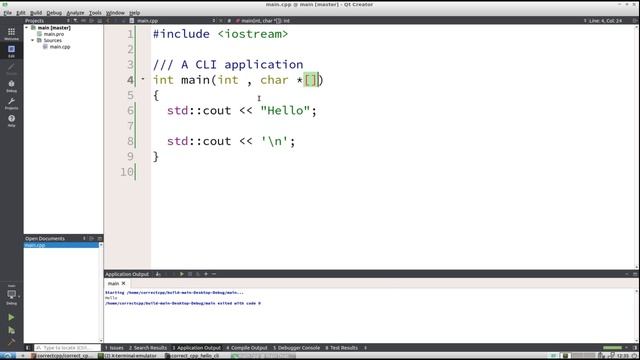This screenshot has width=640, height=360.
Task: Open Help mode in sidebar
Action: tap(11, 120)
